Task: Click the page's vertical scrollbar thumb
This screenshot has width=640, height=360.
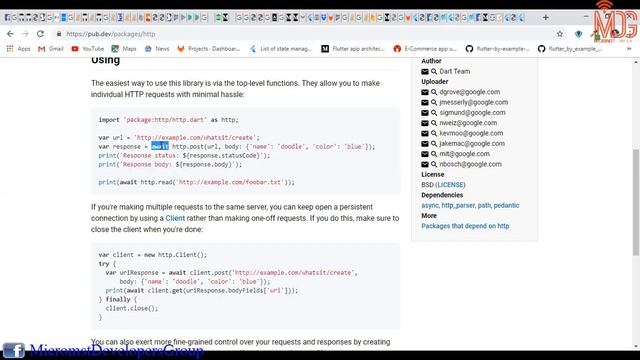Action: pos(636,203)
